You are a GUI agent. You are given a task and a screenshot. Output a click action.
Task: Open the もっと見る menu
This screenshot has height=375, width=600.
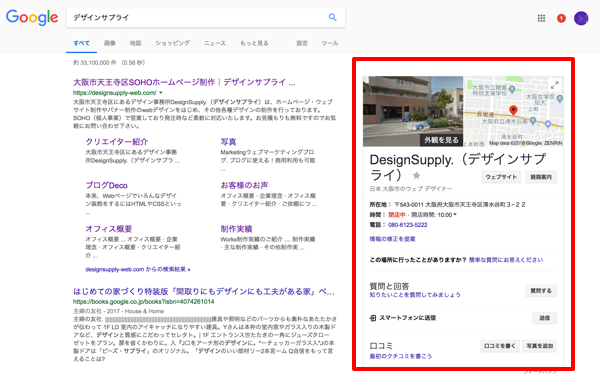[254, 43]
